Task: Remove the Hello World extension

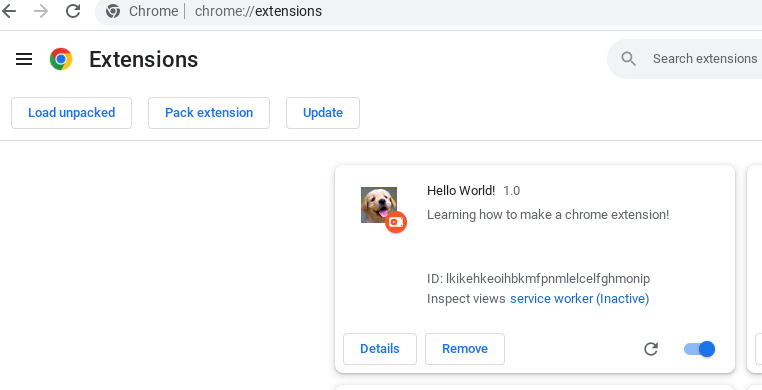Action: (x=465, y=349)
